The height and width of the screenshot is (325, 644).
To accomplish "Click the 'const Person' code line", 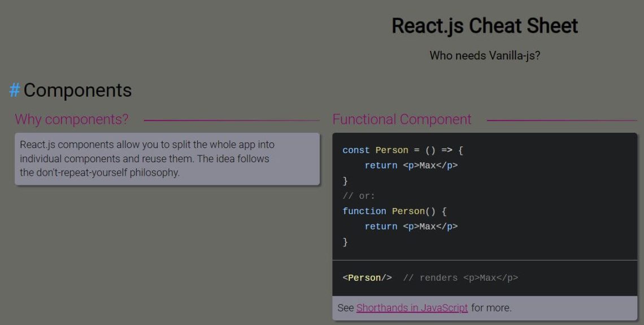I will pyautogui.click(x=402, y=150).
